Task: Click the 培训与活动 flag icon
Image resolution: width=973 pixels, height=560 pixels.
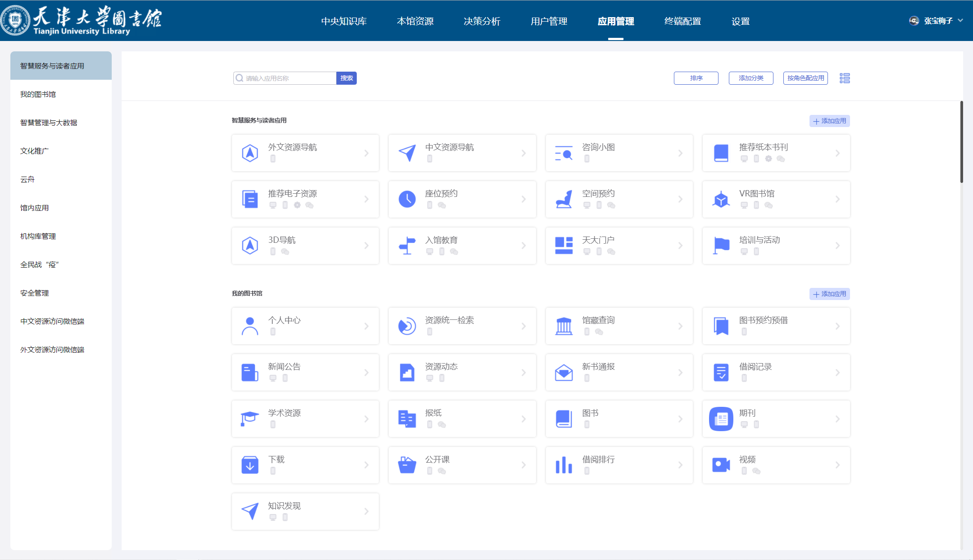Action: [721, 246]
